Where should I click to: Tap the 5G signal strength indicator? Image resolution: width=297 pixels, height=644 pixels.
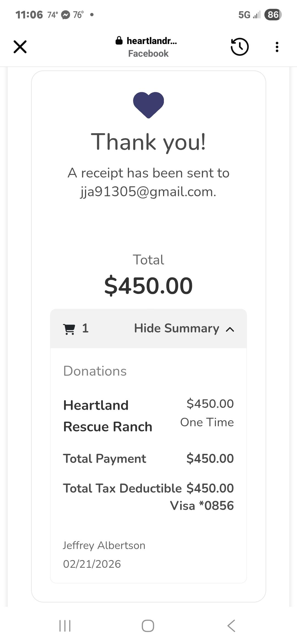point(249,15)
